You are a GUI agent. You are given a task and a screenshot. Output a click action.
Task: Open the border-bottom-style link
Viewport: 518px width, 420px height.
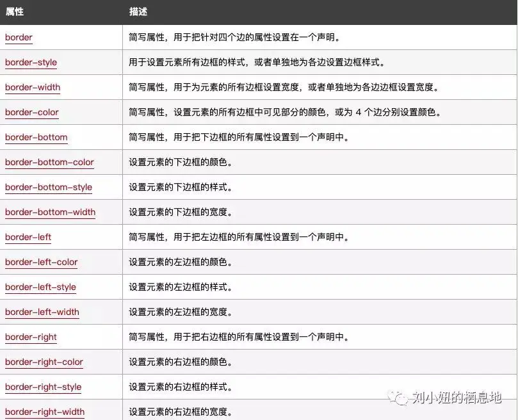click(49, 187)
